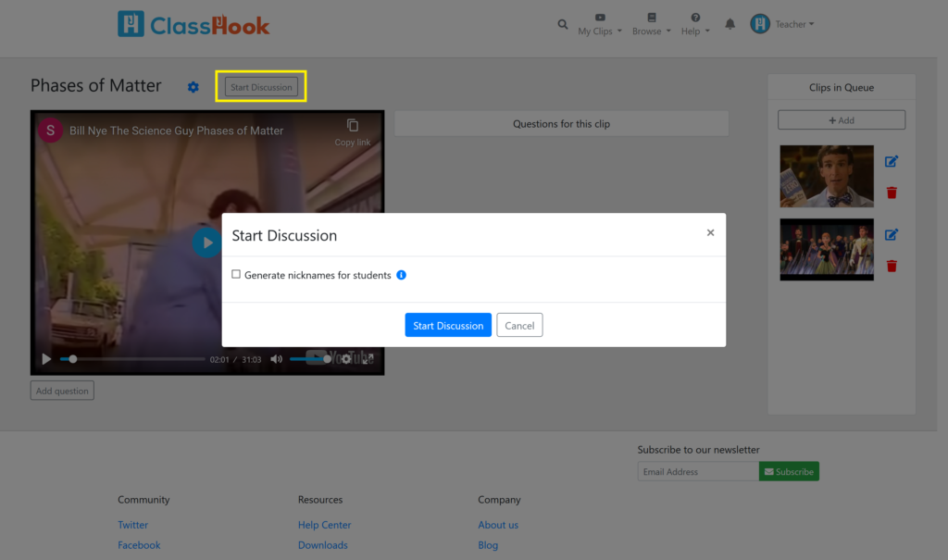Click the 02:01 / 31:03 time display
This screenshot has height=560, width=948.
click(x=236, y=359)
